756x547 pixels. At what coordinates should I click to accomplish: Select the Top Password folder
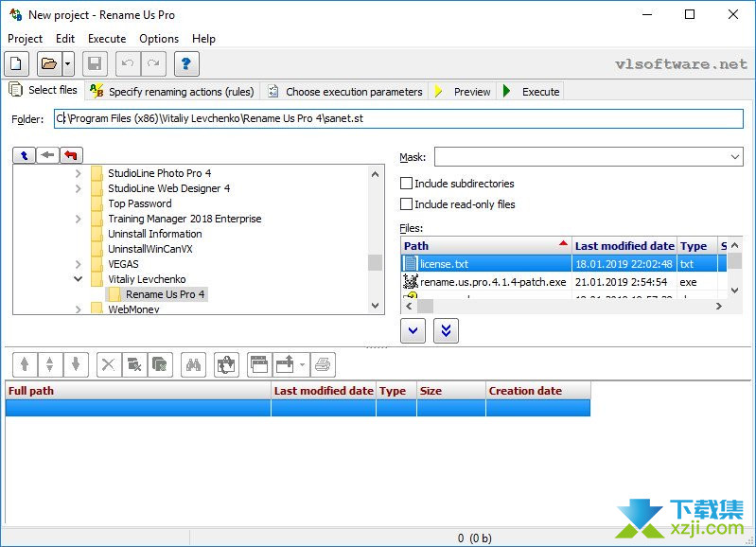(x=140, y=203)
